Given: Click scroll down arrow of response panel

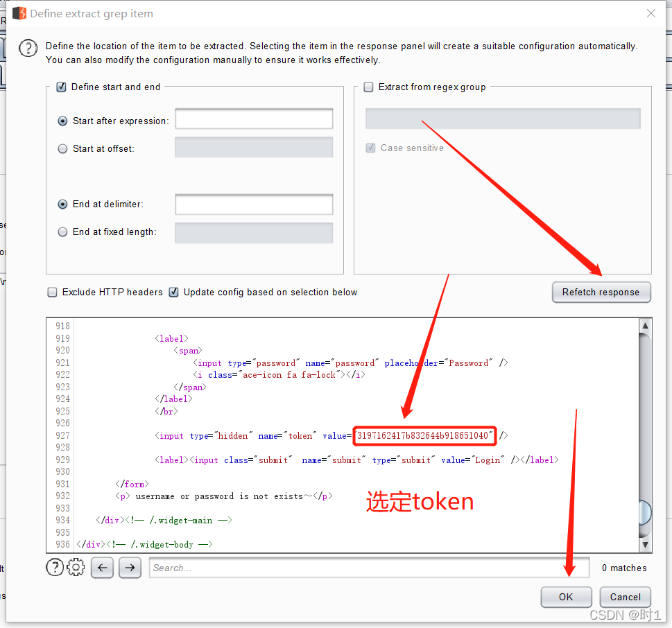Looking at the screenshot, I should coord(645,545).
